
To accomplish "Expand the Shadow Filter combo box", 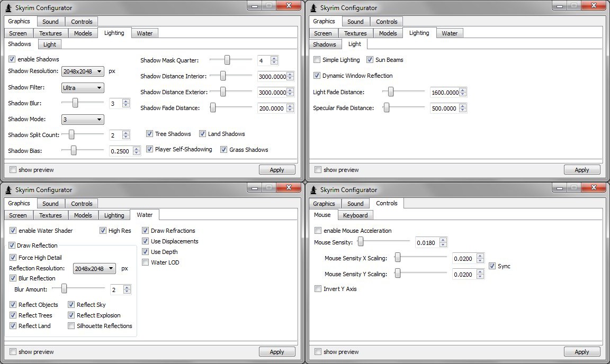I will coord(82,88).
